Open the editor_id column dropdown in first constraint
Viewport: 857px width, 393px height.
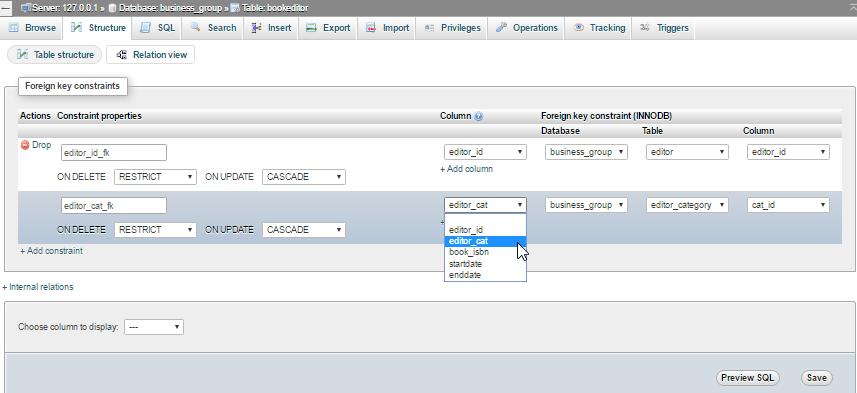tap(485, 152)
